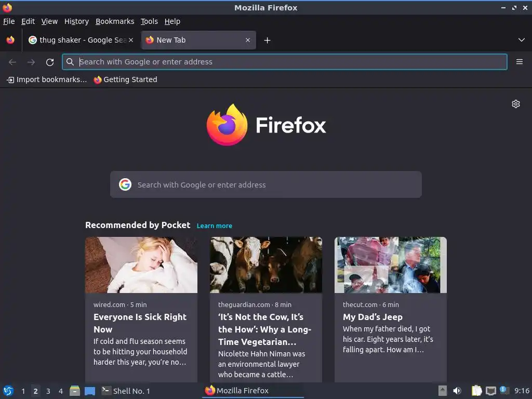
Task: Open 'It's Not the Cow' article headline
Action: pyautogui.click(x=264, y=329)
